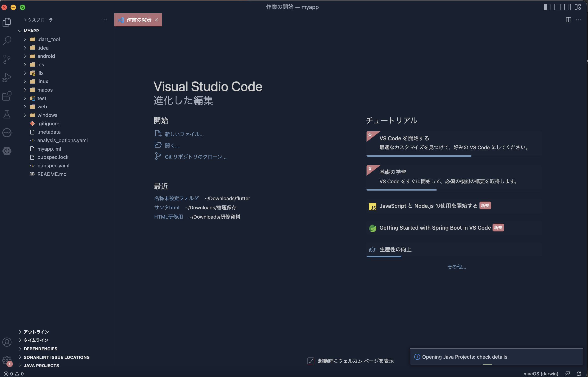Expand the JAVA PROJECTS section
The image size is (588, 377).
coord(41,366)
